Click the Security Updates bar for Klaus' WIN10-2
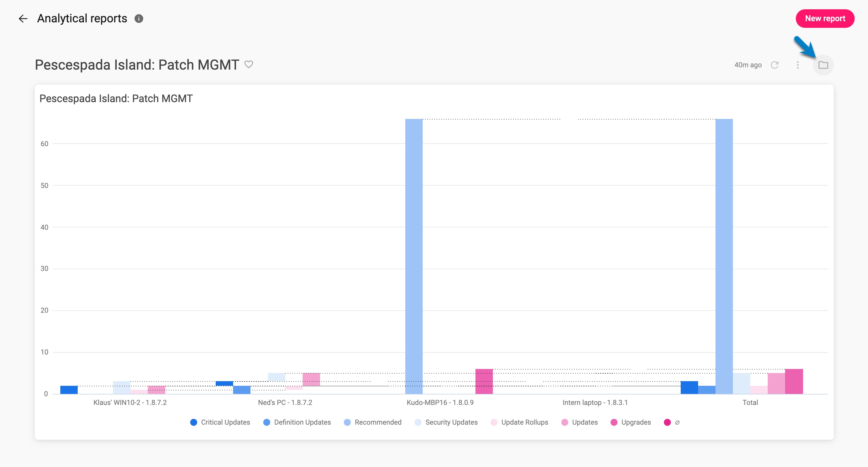The width and height of the screenshot is (868, 467). click(x=122, y=388)
